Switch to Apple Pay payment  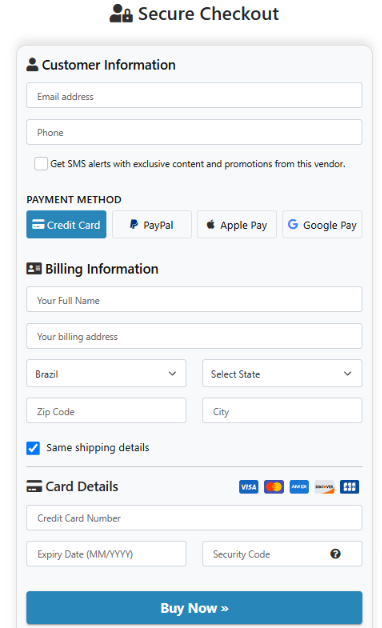[x=237, y=224]
